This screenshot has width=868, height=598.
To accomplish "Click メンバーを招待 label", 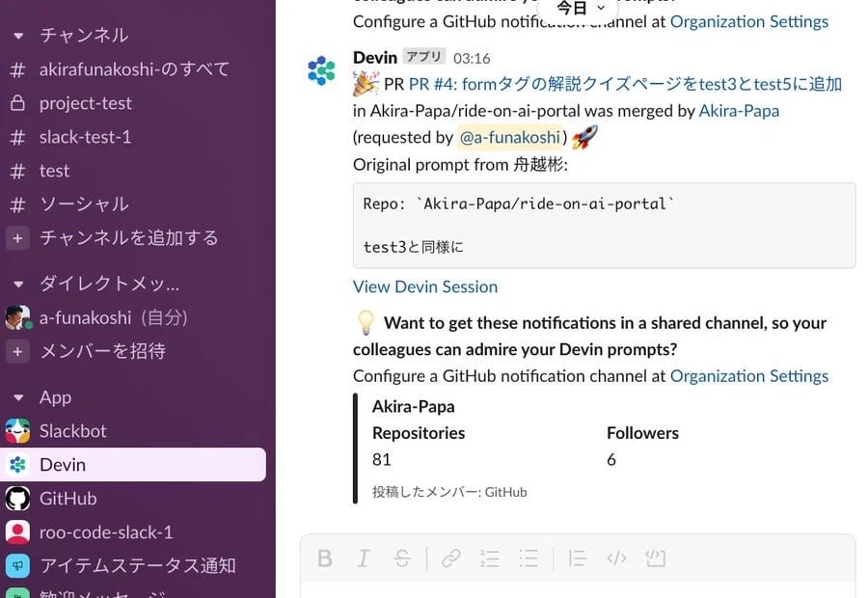I will 102,351.
